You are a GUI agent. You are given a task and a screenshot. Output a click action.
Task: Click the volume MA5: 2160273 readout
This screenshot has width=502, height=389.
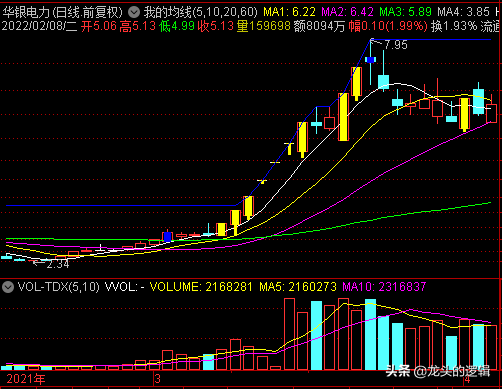298,287
